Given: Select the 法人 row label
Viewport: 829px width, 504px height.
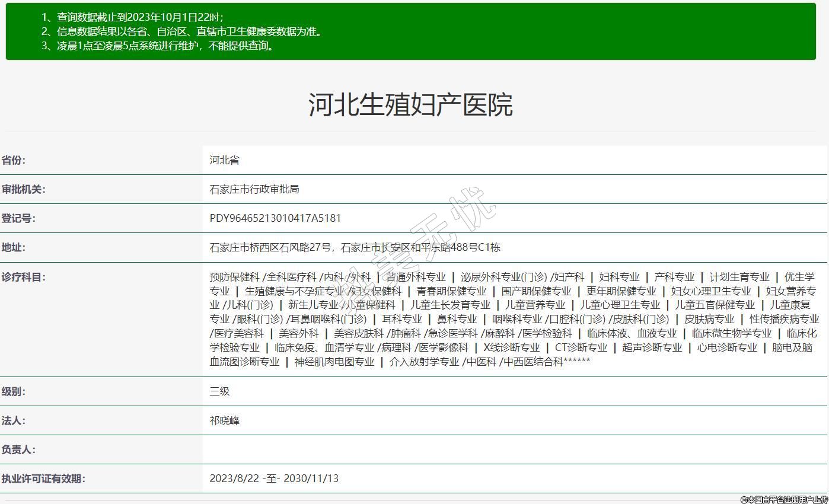Looking at the screenshot, I should pyautogui.click(x=14, y=420).
